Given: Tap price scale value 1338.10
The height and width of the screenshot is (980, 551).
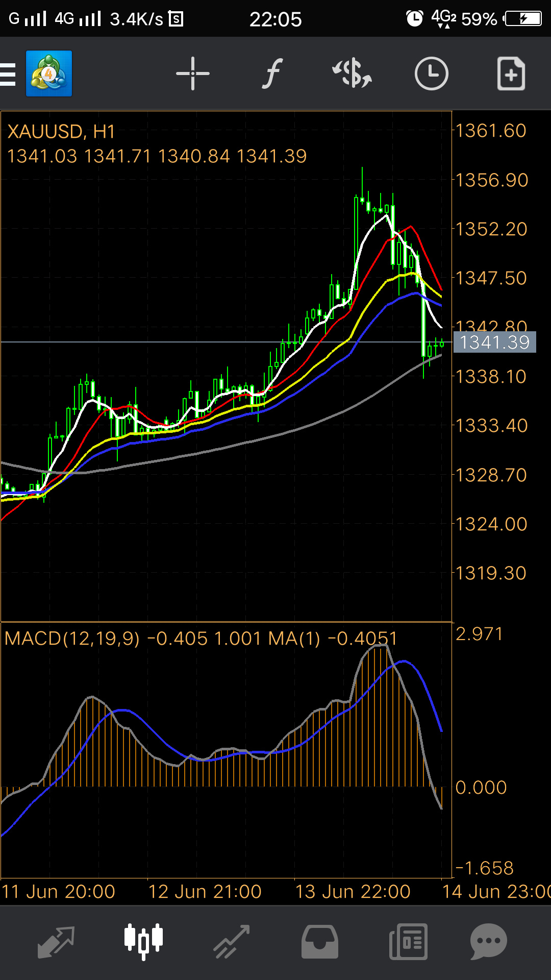Looking at the screenshot, I should coord(491,377).
